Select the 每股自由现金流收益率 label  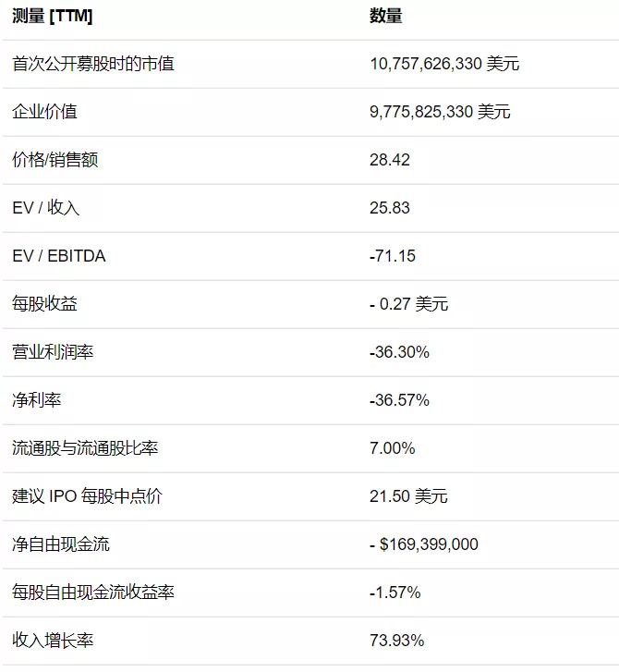(x=93, y=593)
